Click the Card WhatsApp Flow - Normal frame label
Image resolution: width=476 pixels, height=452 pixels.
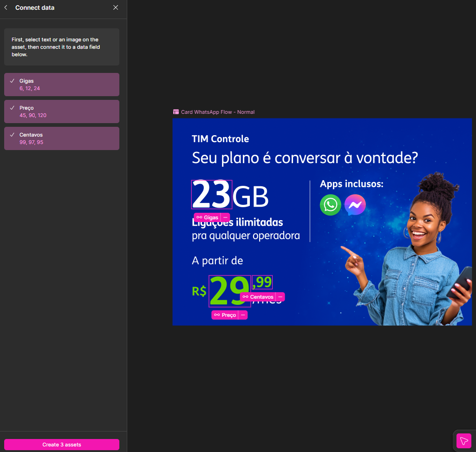[x=218, y=112]
